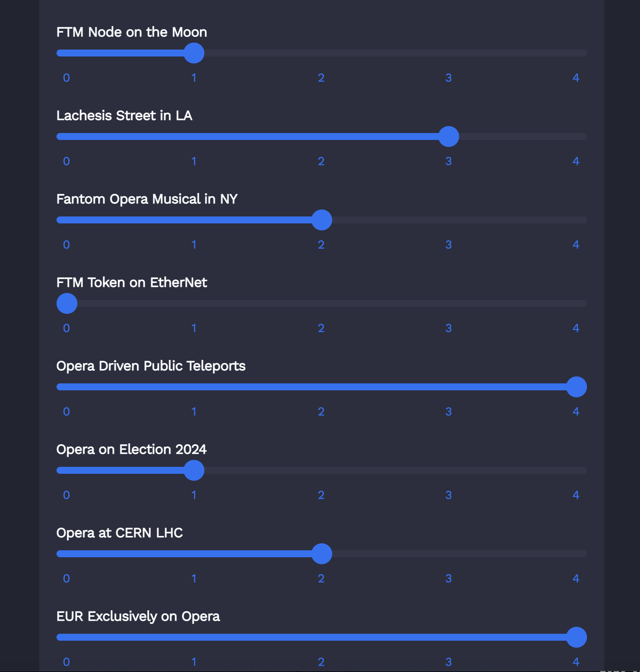Select value 3 under Fantom Opera Musical in NY

pyautogui.click(x=449, y=244)
